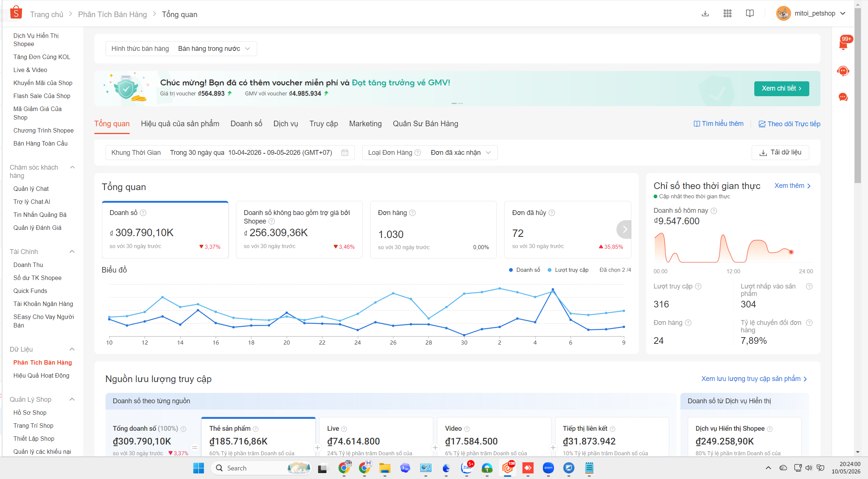Click the help icon next to Lượt truy cập
The height and width of the screenshot is (479, 868).
coord(698,286)
